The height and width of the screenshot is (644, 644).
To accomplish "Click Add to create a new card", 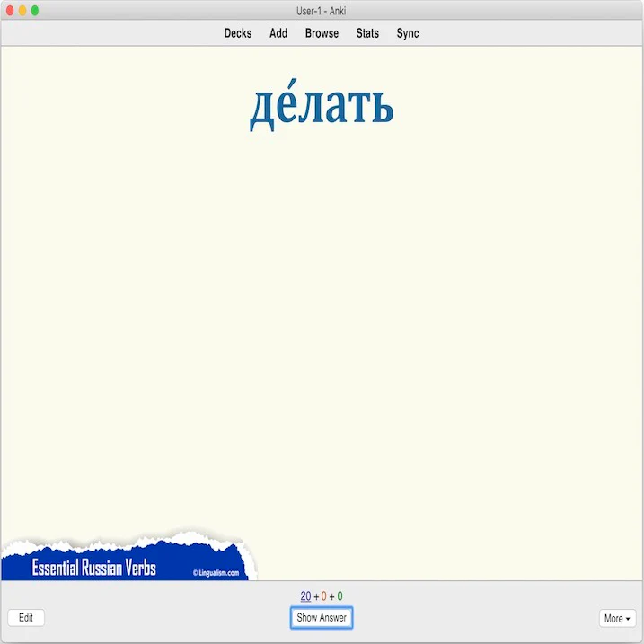I will pyautogui.click(x=278, y=33).
